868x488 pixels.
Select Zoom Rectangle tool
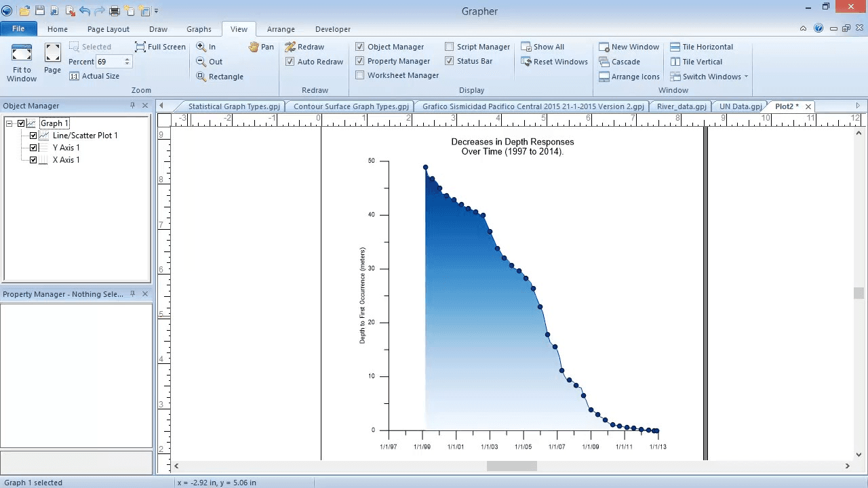tap(220, 76)
